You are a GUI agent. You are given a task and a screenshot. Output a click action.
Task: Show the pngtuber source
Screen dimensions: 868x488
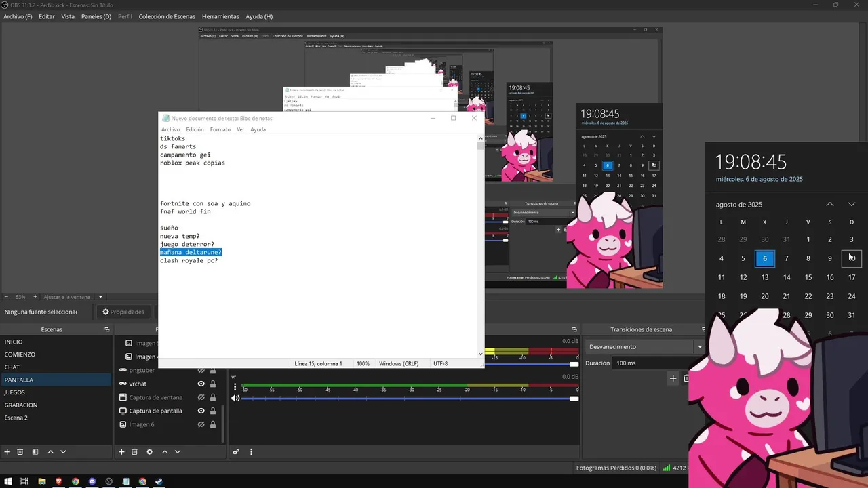coord(201,371)
